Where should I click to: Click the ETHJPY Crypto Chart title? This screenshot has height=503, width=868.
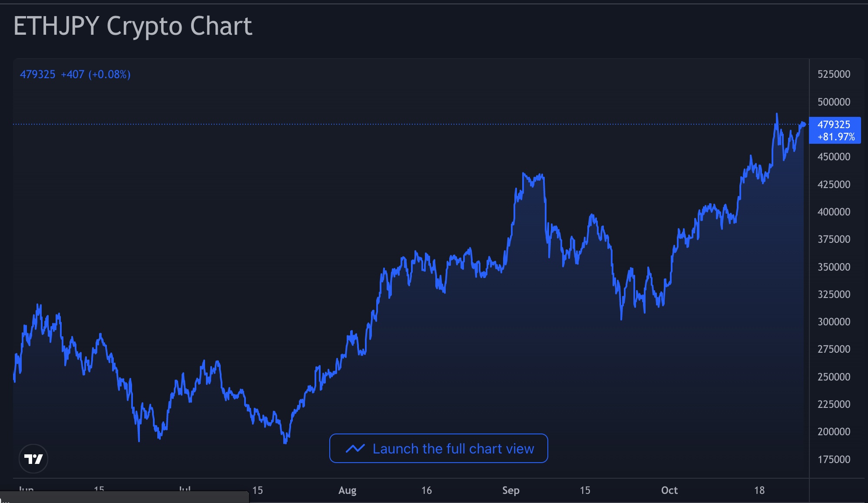pyautogui.click(x=133, y=26)
